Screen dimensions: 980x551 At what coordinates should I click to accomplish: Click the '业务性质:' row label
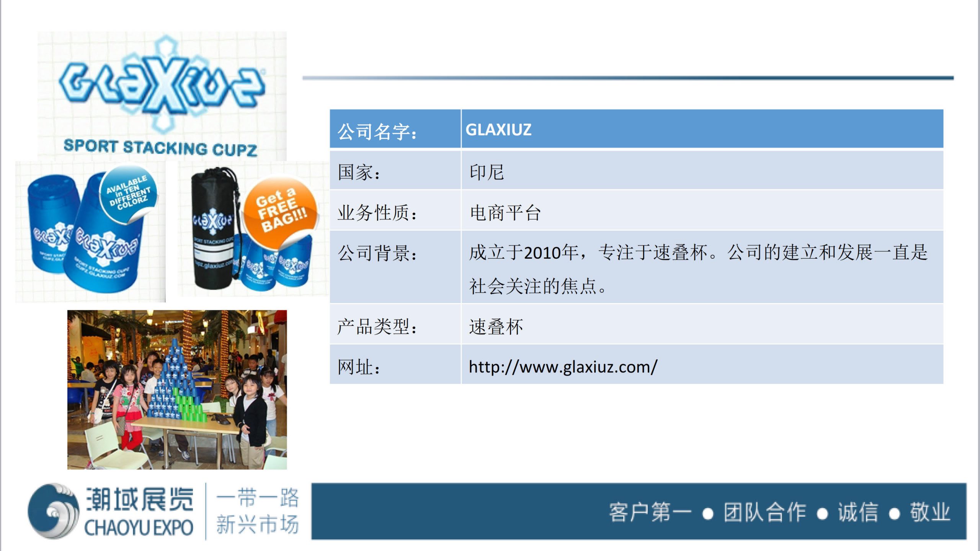(377, 213)
